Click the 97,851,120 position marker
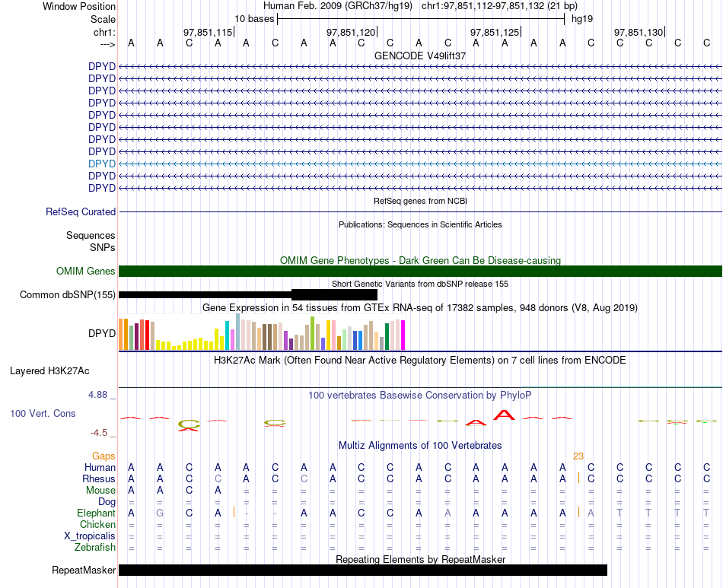The width and height of the screenshot is (723, 588). [x=351, y=32]
